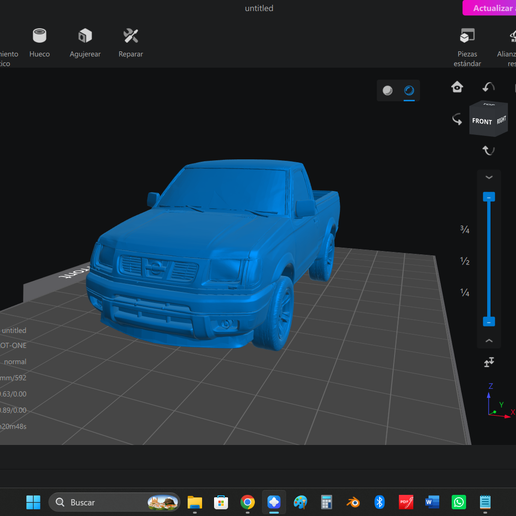Image resolution: width=516 pixels, height=516 pixels.
Task: Open the Windows Start menu
Action: pyautogui.click(x=33, y=502)
